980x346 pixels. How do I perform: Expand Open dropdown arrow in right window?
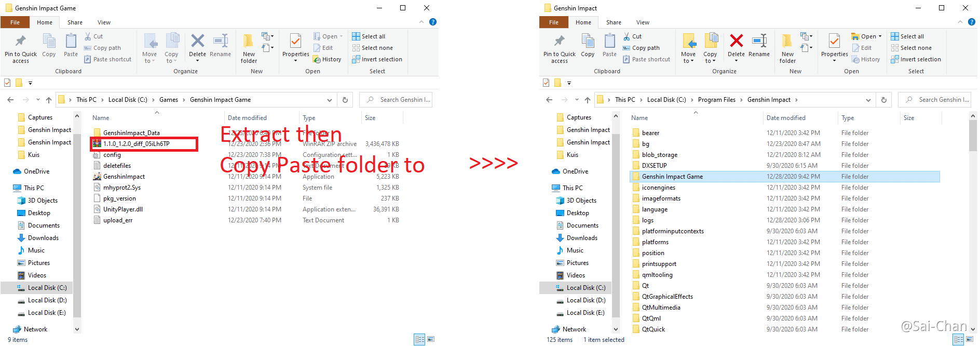tap(880, 36)
